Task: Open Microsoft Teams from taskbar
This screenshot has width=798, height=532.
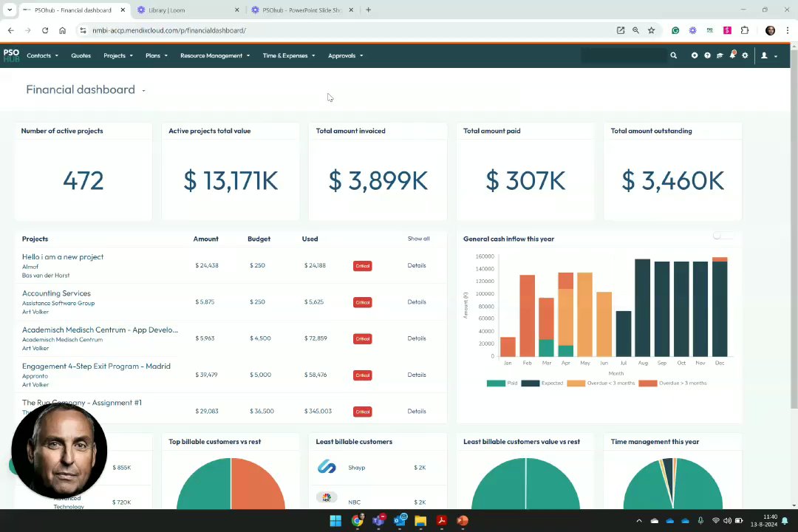Action: pyautogui.click(x=378, y=520)
